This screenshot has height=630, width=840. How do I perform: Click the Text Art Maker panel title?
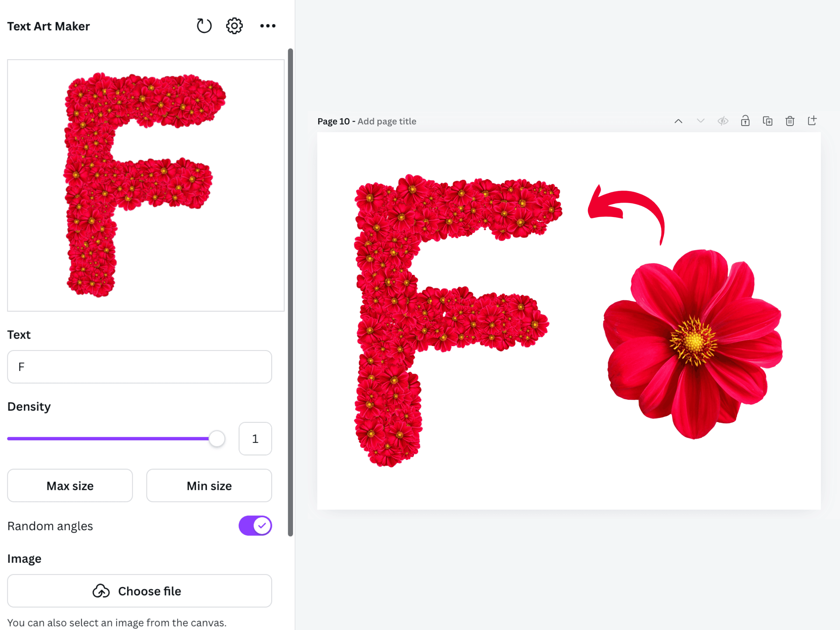pyautogui.click(x=49, y=26)
